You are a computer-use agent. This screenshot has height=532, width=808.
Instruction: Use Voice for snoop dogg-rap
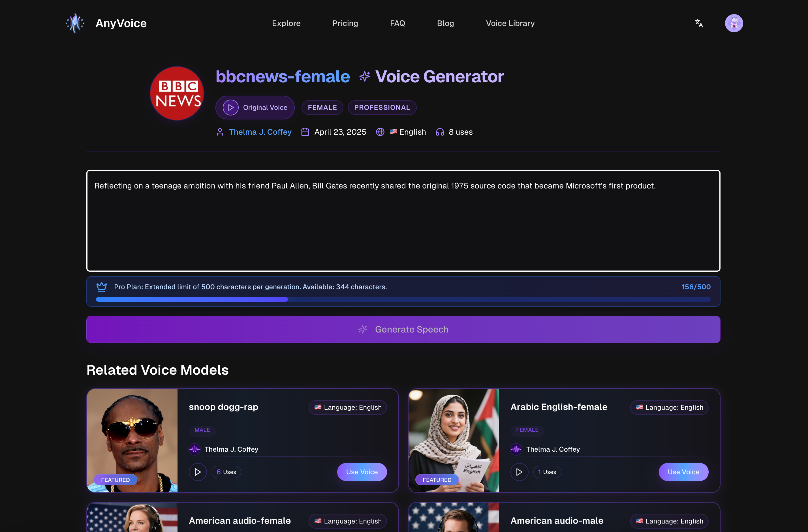362,472
